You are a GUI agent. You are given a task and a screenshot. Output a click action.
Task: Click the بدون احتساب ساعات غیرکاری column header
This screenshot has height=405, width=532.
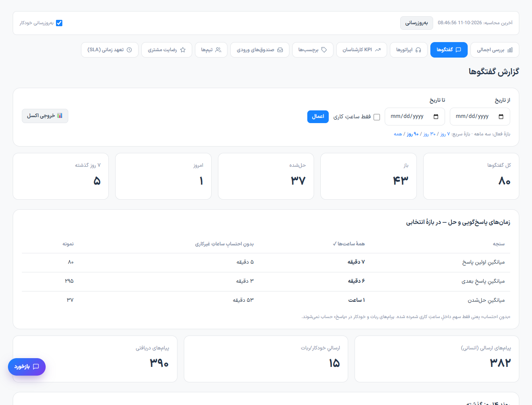pos(224,244)
